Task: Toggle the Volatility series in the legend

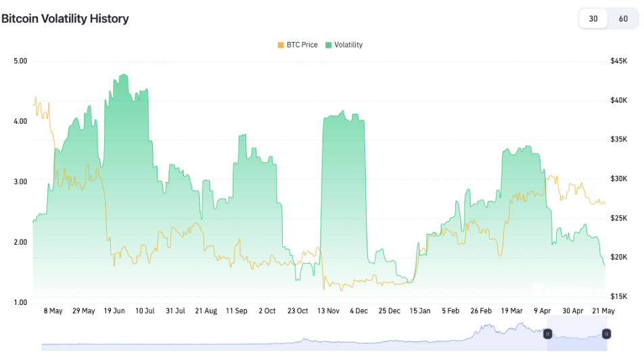Action: (x=344, y=45)
